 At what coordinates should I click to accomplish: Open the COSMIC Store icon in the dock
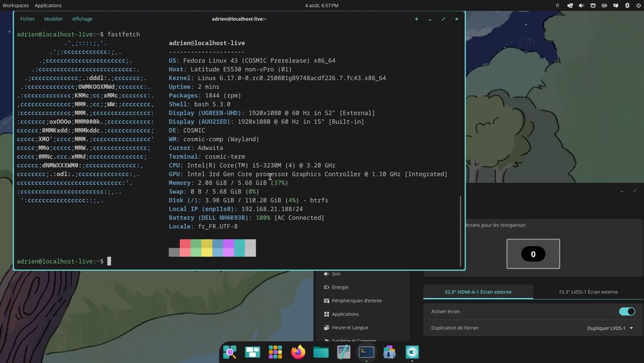(390, 352)
